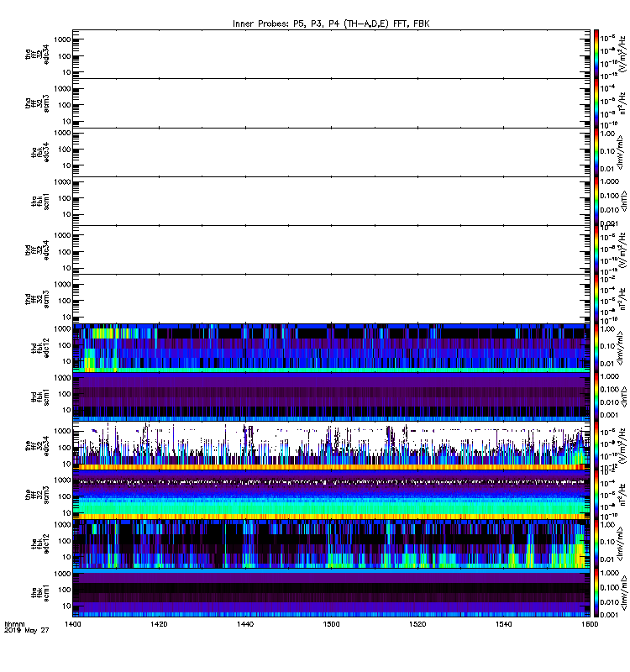Click the color bar beside the fff scm3 panel
Viewport: 630px width, 672px height.
point(596,495)
